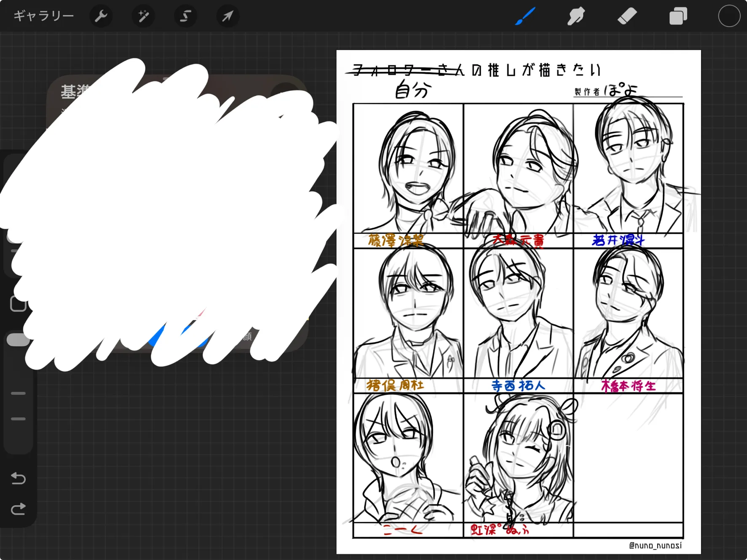Click the pink name label 橋本将生
The height and width of the screenshot is (560, 747).
[628, 386]
